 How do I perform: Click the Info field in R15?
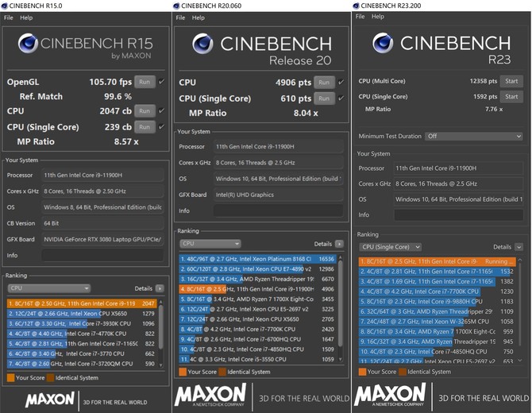(102, 255)
